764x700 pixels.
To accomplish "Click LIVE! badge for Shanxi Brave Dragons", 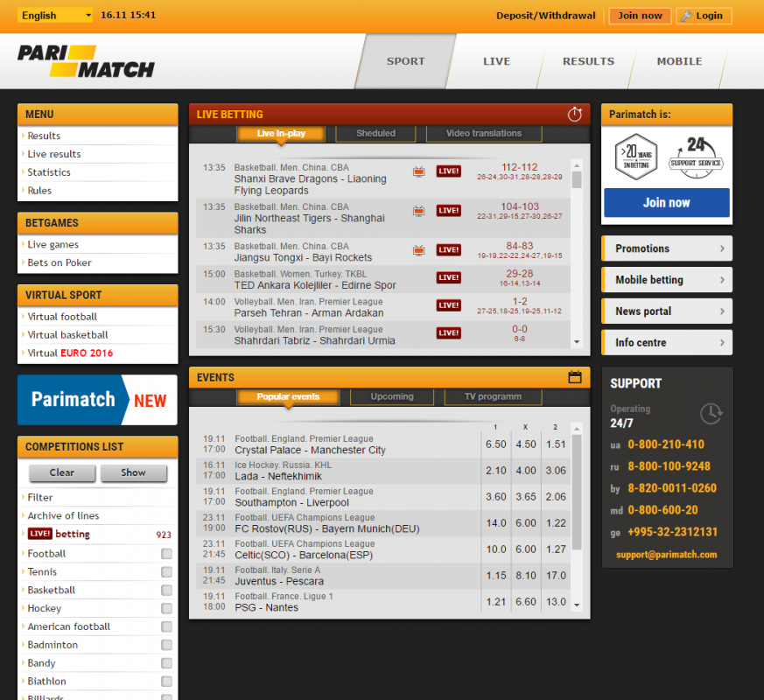I will point(448,171).
